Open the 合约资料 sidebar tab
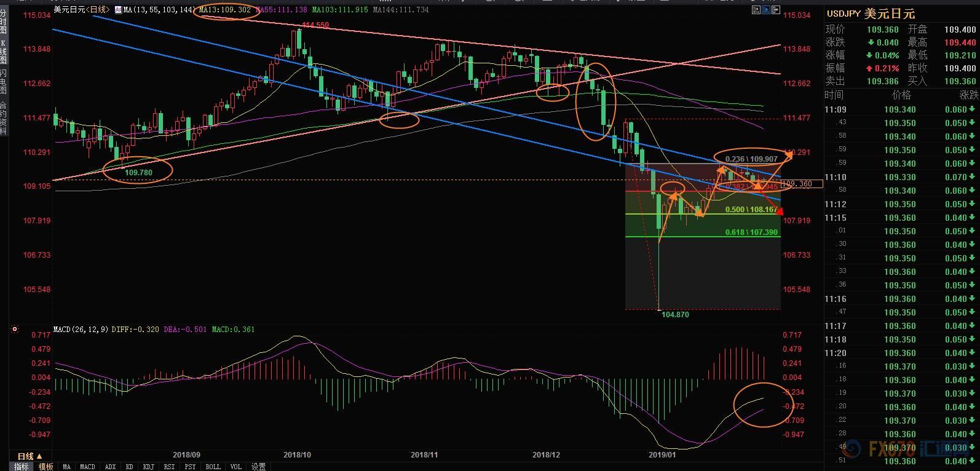Image resolution: width=980 pixels, height=471 pixels. pos(4,117)
